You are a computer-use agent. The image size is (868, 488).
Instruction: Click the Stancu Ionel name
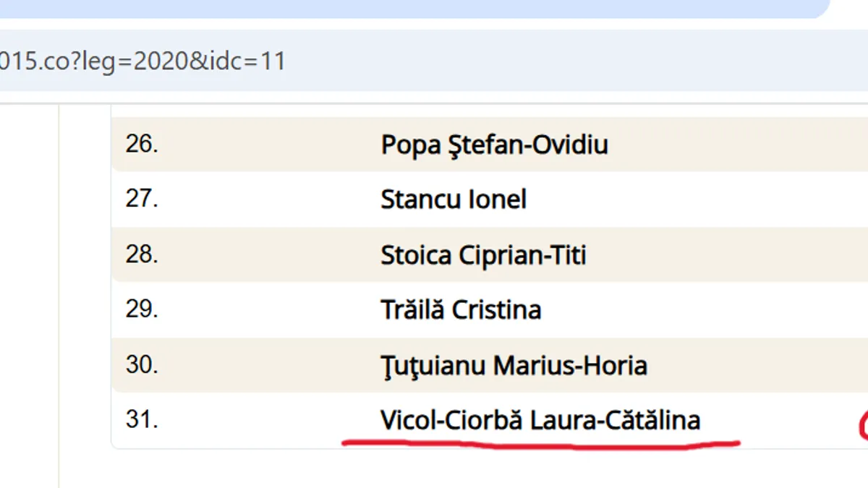(454, 200)
